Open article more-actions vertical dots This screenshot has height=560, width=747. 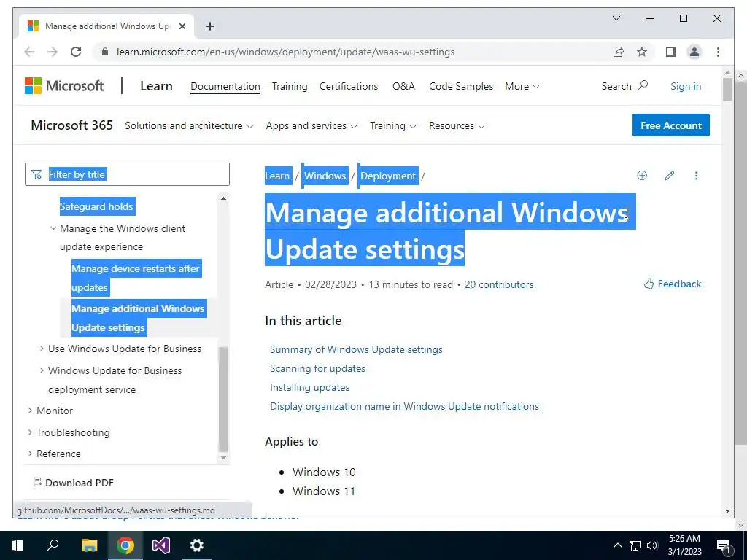[x=696, y=176]
